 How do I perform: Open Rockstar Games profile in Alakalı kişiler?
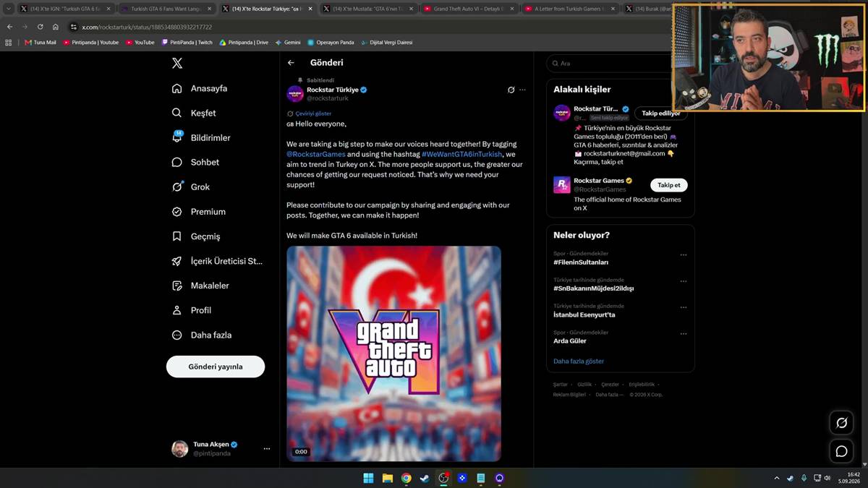click(603, 181)
